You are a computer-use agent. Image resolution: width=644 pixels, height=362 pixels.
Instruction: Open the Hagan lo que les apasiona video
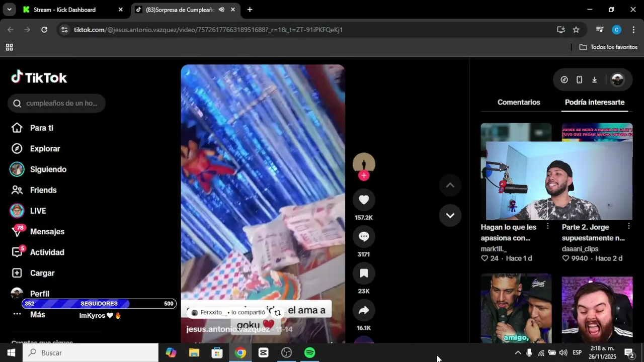click(509, 232)
